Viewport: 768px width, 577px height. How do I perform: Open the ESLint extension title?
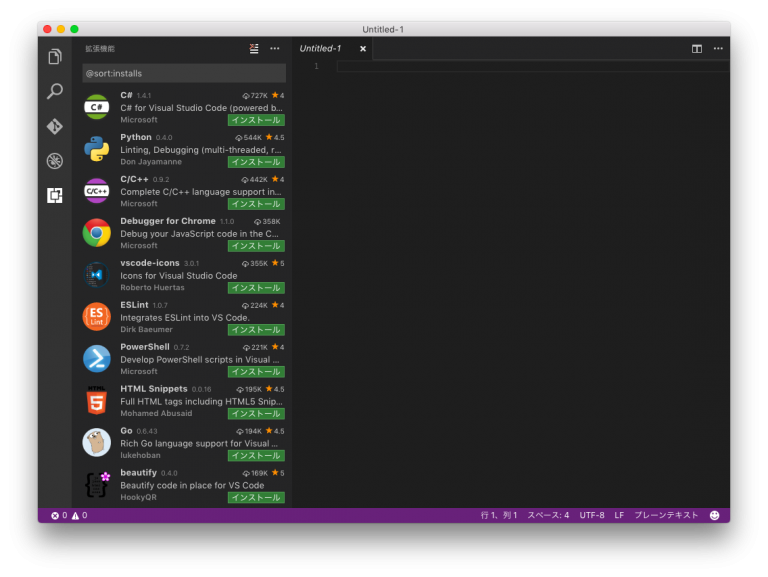(x=134, y=305)
